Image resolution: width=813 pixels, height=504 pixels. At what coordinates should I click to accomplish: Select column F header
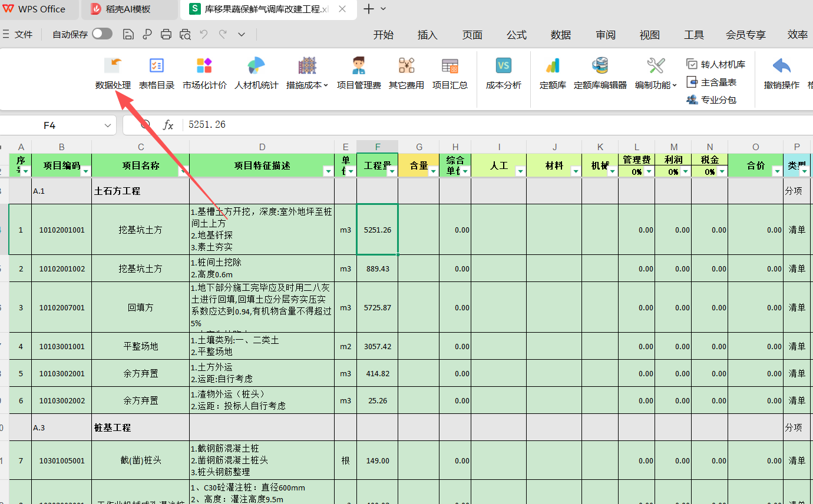pos(378,147)
